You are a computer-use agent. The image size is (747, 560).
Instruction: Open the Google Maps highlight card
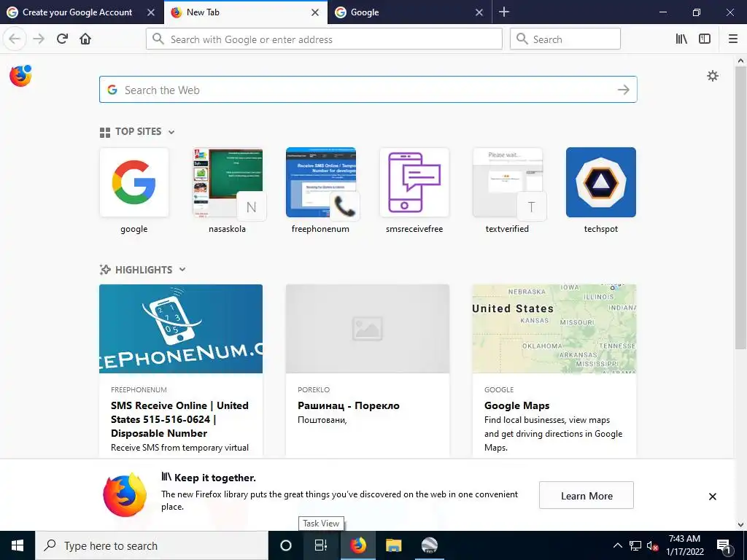point(554,371)
